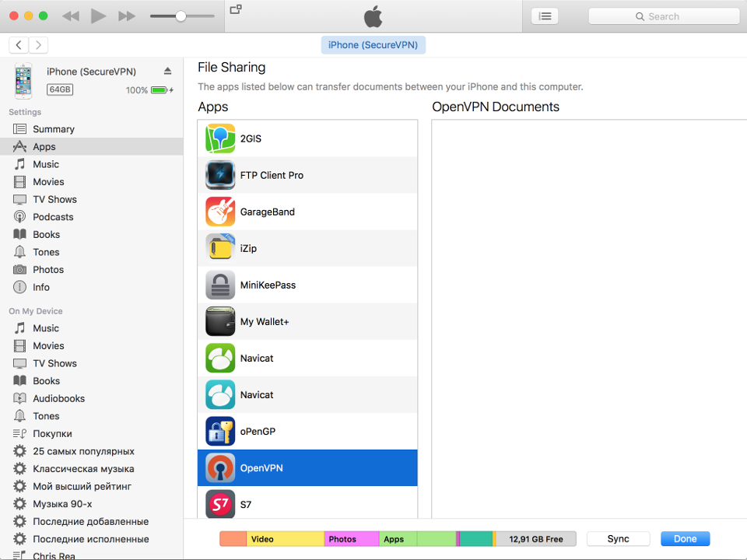747x560 pixels.
Task: Click the rewind playback button
Action: coord(71,16)
